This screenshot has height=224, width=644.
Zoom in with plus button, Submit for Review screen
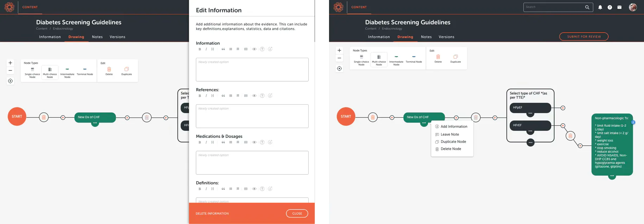pyautogui.click(x=339, y=50)
